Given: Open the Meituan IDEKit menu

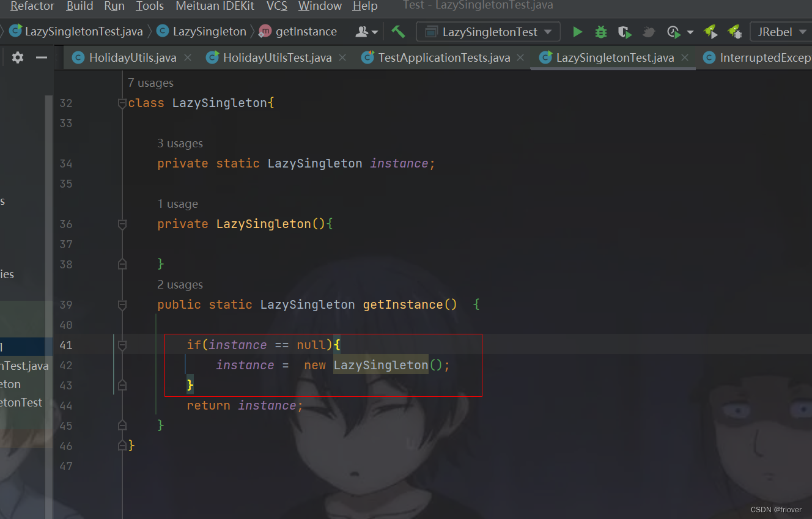Looking at the screenshot, I should click(215, 6).
